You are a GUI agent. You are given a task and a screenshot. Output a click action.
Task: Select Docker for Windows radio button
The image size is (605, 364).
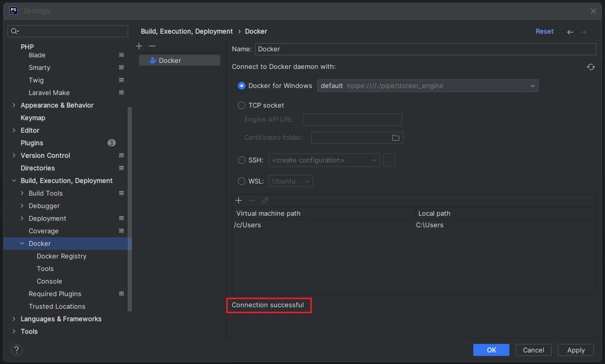coord(241,86)
